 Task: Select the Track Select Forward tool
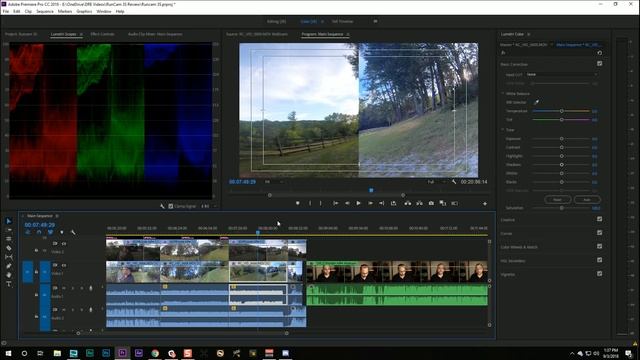(9, 230)
